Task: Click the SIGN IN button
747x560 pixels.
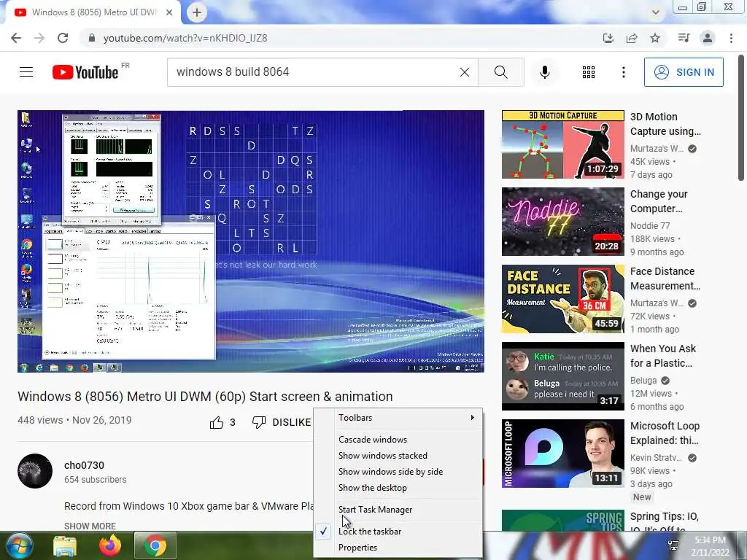Action: coord(684,72)
